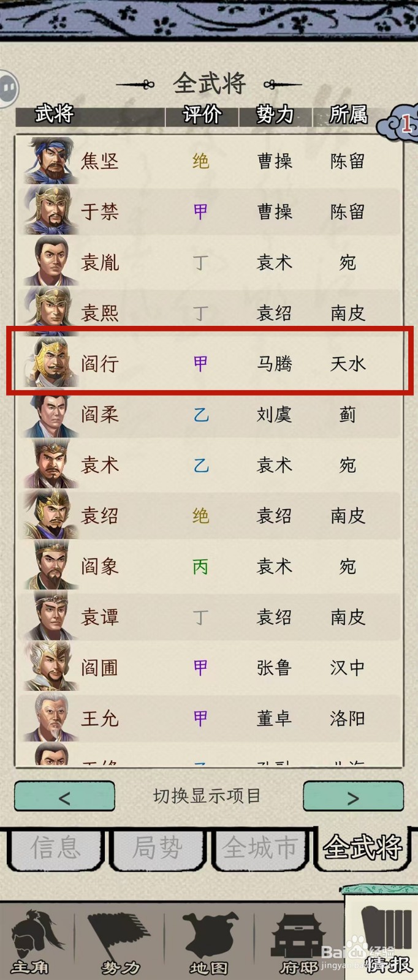Switch to the 局势 tab

pos(158,849)
